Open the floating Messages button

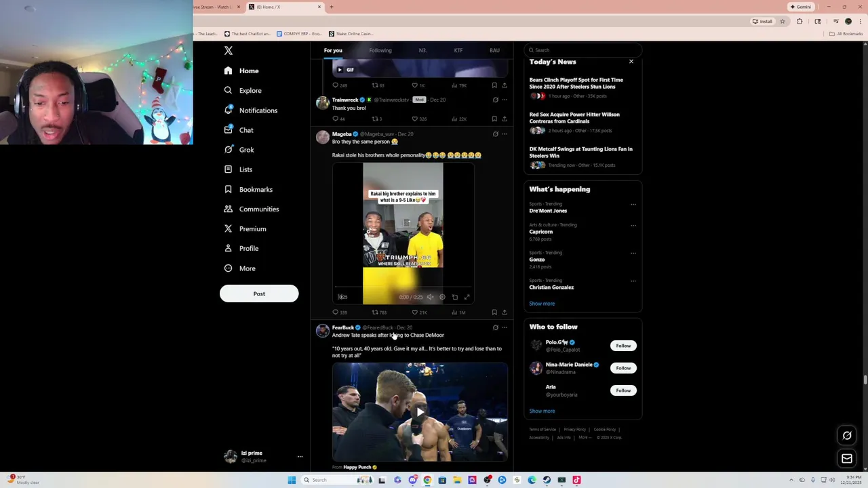click(847, 459)
